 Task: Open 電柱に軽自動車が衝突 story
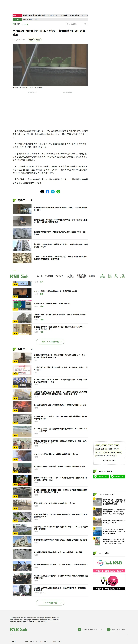[x=50, y=233]
